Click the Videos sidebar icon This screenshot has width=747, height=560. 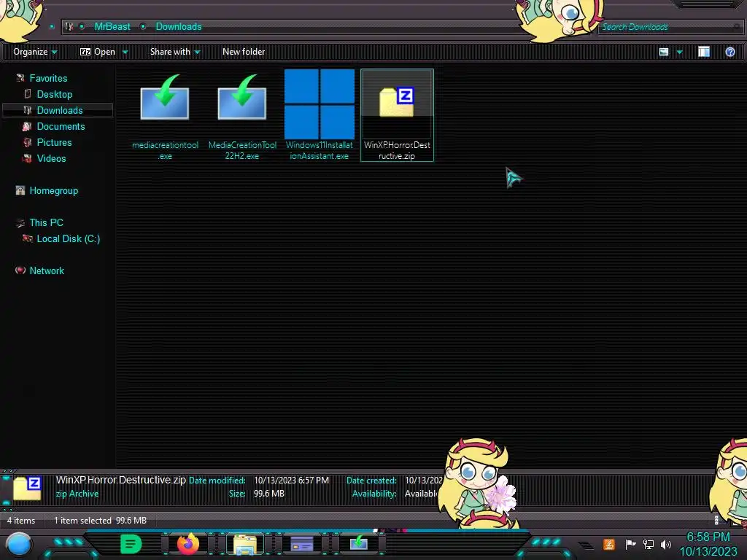(27, 158)
